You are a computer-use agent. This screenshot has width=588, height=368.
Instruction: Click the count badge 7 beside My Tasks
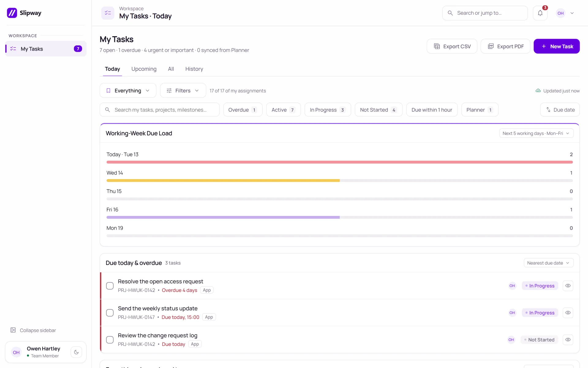click(x=78, y=49)
